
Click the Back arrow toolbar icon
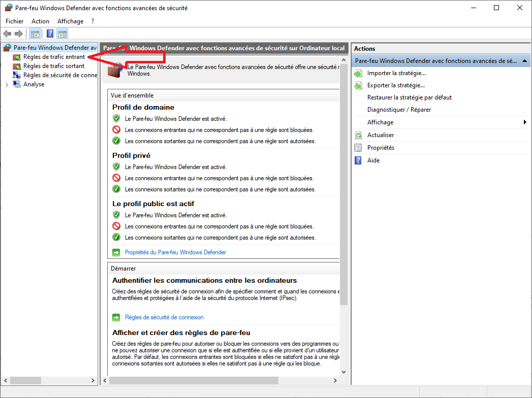click(7, 34)
